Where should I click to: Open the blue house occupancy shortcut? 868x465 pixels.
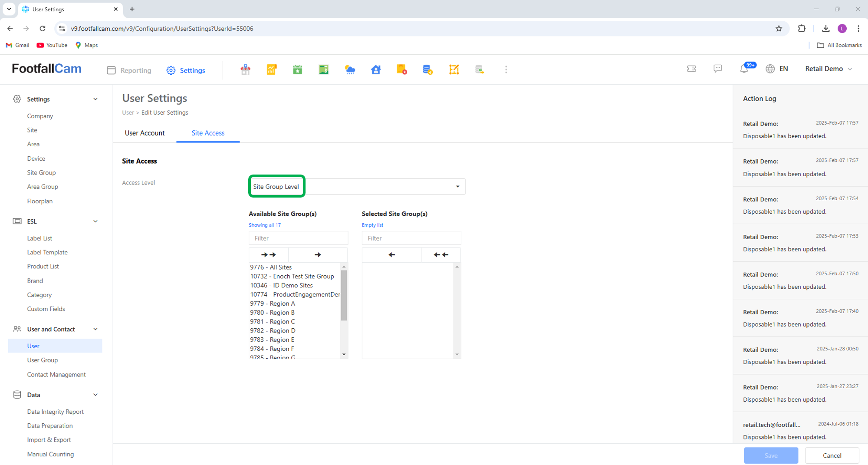[376, 69]
